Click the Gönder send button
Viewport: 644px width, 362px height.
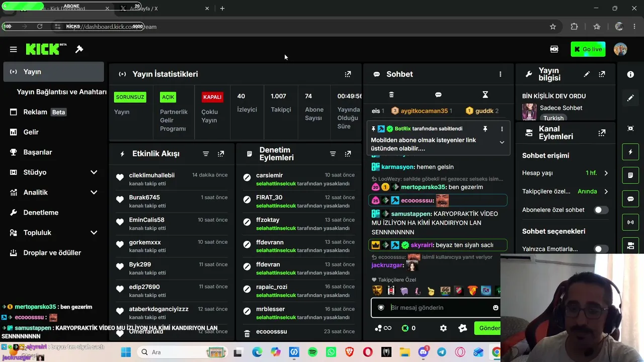pyautogui.click(x=488, y=328)
